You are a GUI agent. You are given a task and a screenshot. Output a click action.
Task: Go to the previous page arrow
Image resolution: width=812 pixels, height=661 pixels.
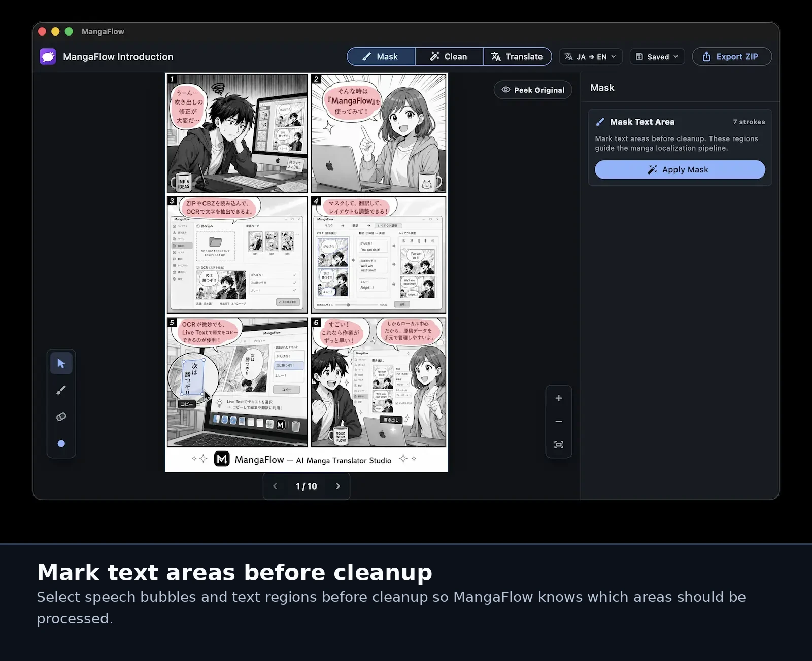pyautogui.click(x=275, y=486)
